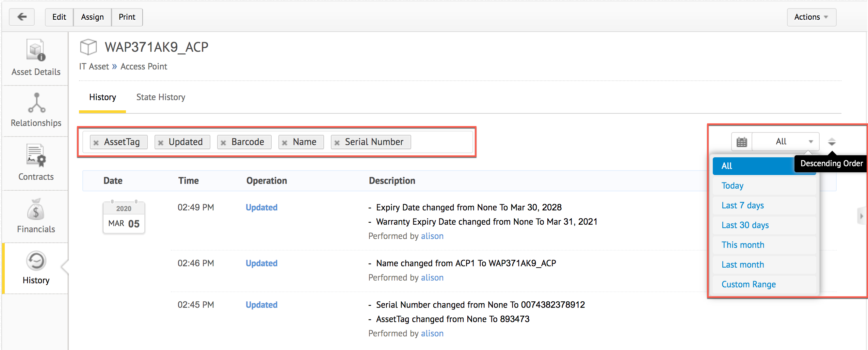868x350 pixels.
Task: Select Custom Range in date filter
Action: [x=749, y=284]
